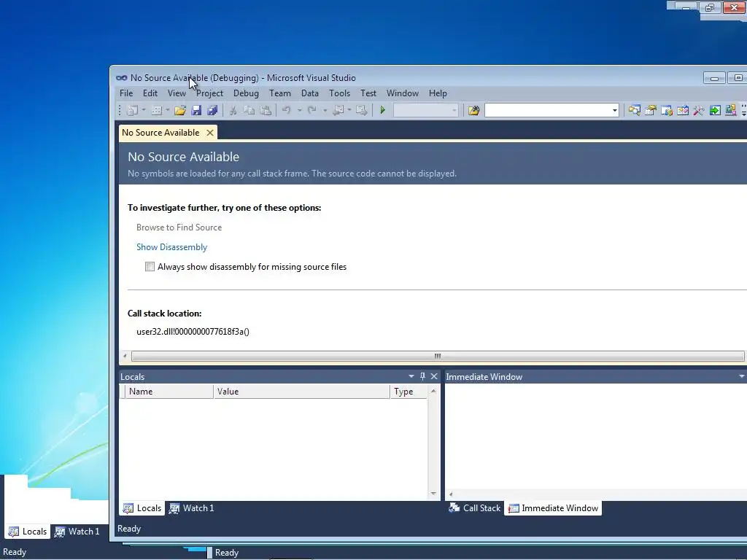Select Watch 1 tab in background window
The image size is (747, 560).
(x=77, y=532)
